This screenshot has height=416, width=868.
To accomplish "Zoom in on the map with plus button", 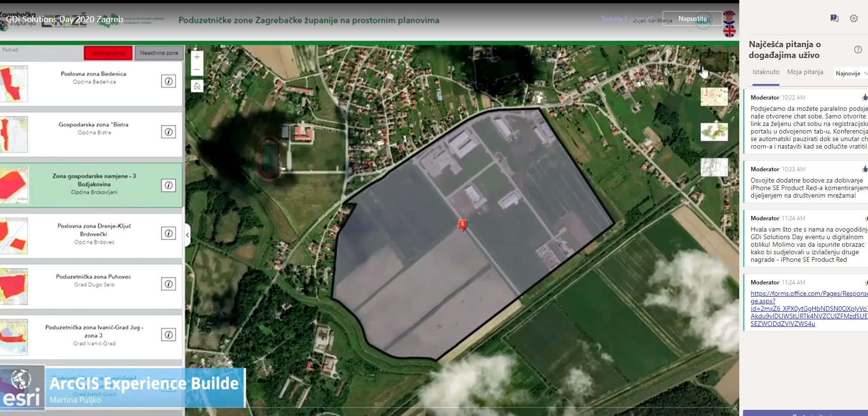I will (197, 57).
